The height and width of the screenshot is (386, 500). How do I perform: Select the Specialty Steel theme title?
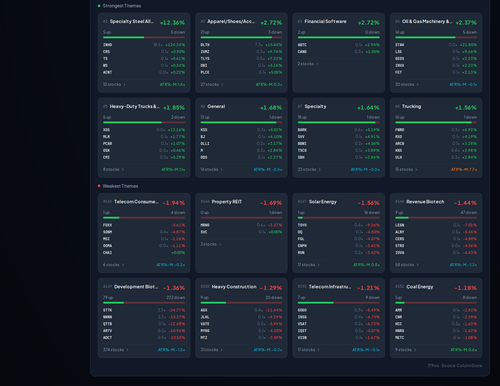(132, 21)
